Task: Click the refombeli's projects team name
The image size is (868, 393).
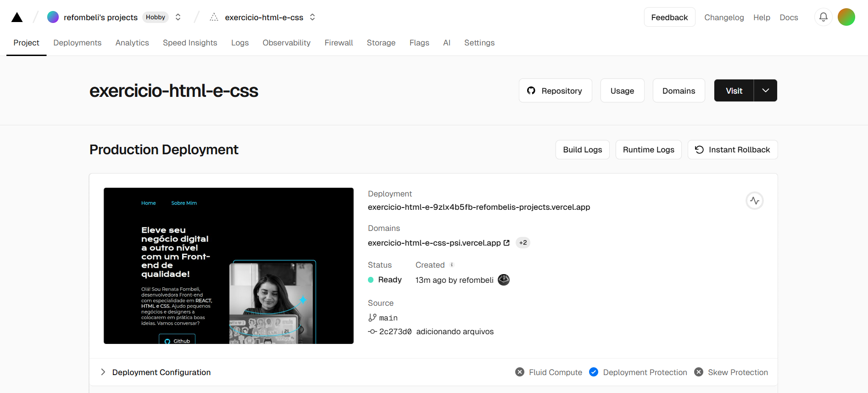Action: (x=100, y=17)
